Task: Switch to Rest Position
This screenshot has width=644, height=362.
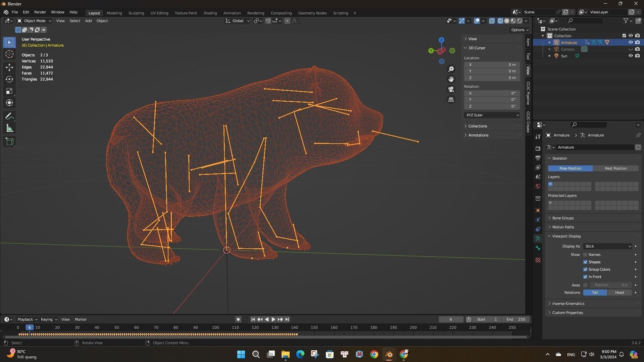Action: (x=615, y=168)
